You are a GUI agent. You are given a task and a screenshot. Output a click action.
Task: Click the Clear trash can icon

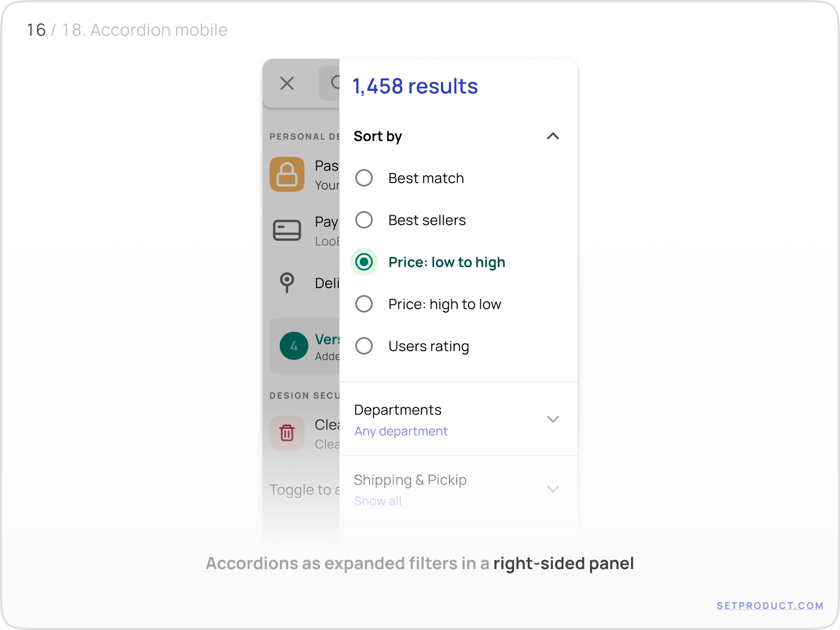click(287, 434)
